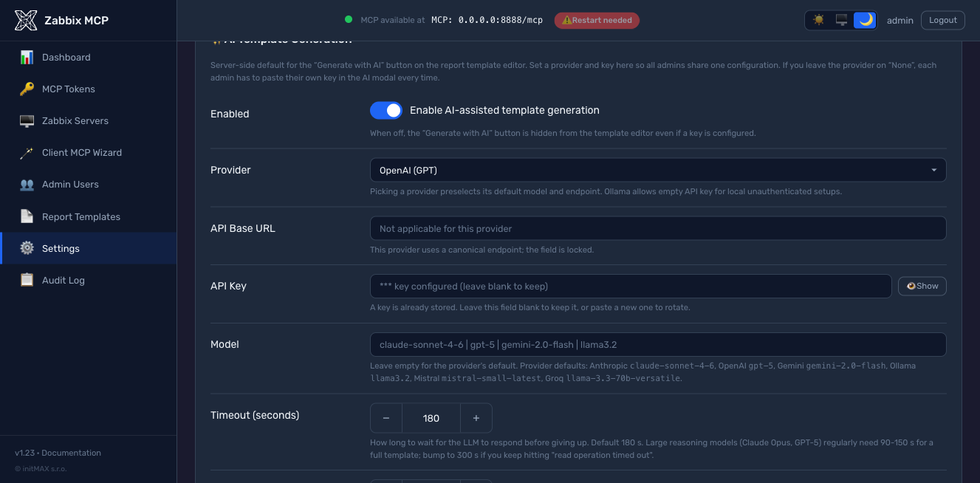Open Report Templates section
Screen dimensions: 980x483
click(89, 216)
